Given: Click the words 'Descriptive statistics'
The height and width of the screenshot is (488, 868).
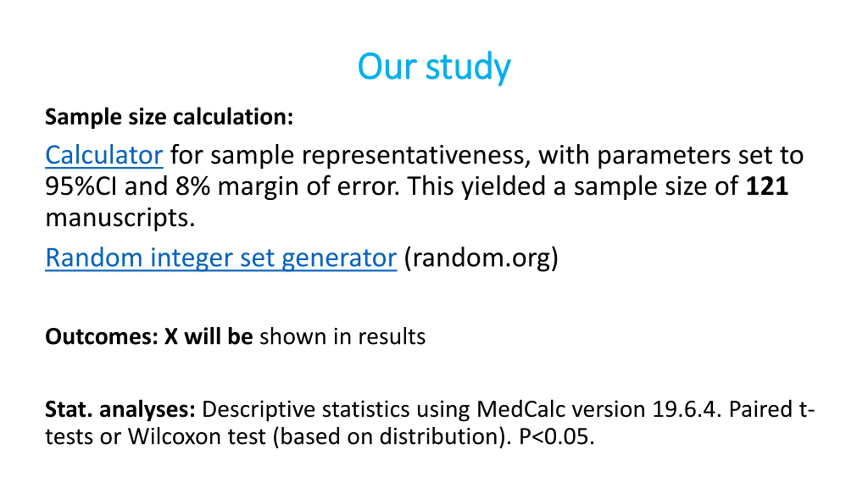Looking at the screenshot, I should [306, 409].
